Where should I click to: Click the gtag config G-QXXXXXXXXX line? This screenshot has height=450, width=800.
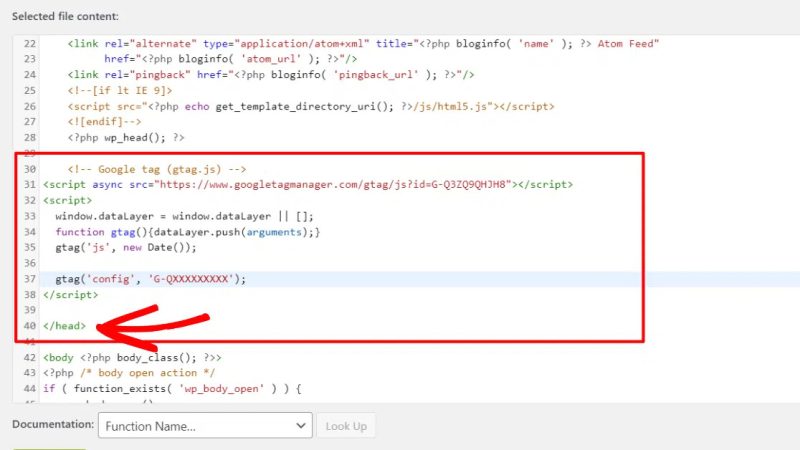tap(151, 279)
